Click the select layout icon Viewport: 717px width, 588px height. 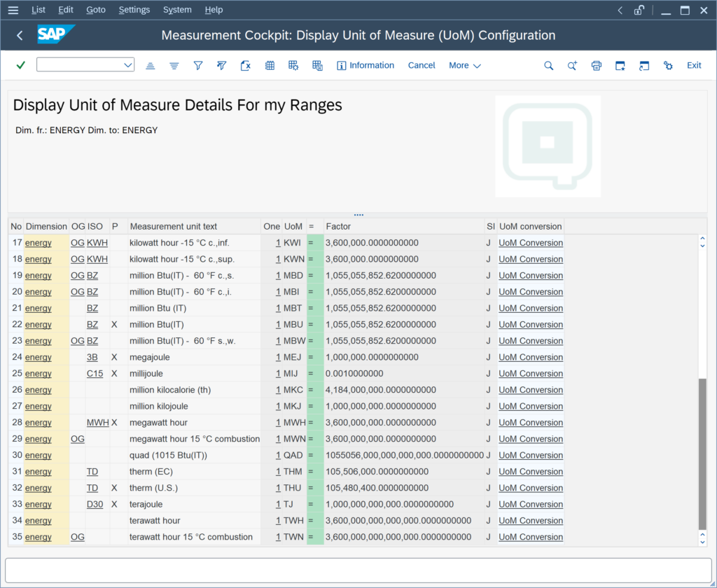293,66
